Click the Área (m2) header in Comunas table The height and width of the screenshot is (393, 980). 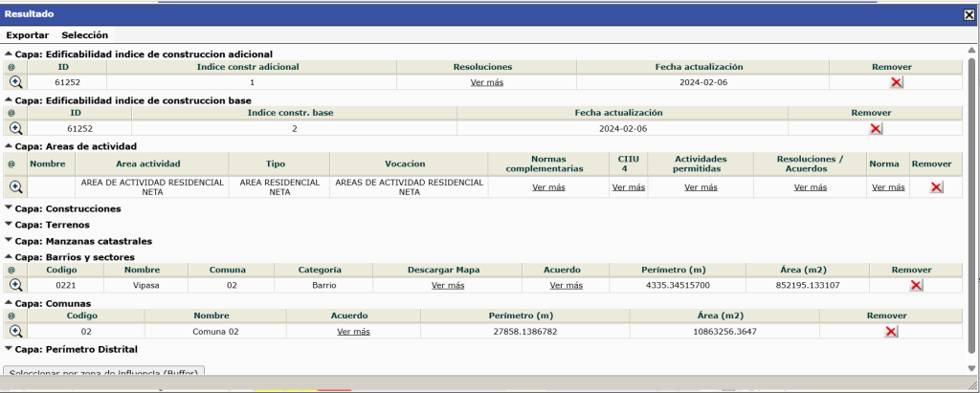[724, 317]
